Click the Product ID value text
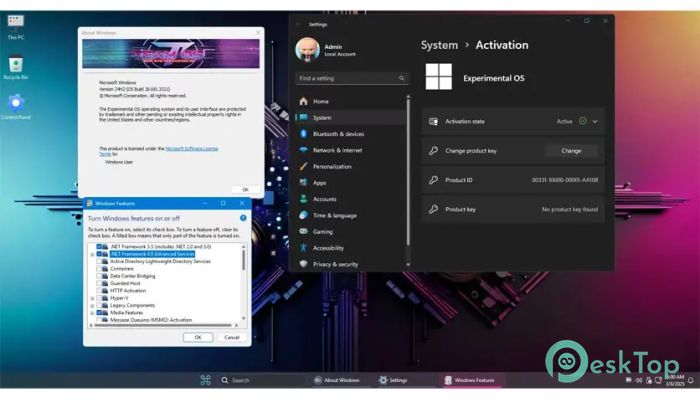Screen dimensions: 700x400 click(565, 180)
